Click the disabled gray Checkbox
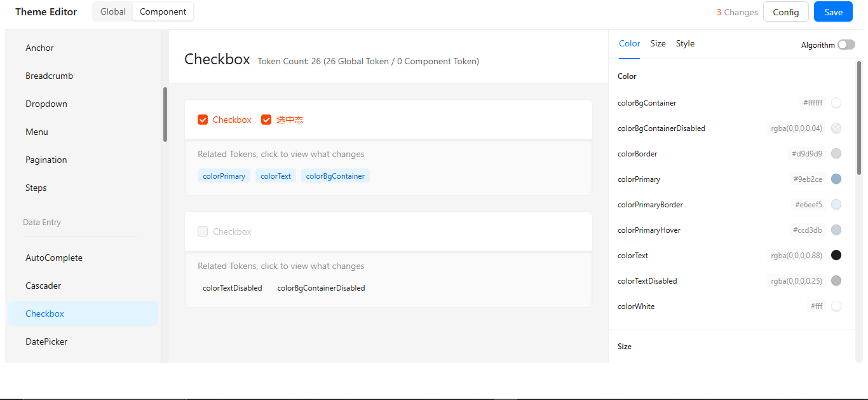 [203, 231]
